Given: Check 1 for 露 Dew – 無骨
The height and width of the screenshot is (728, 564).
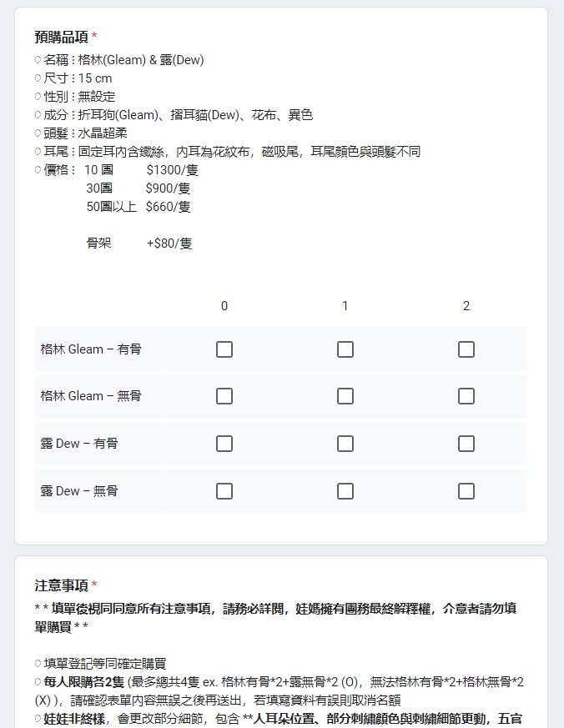Looking at the screenshot, I should [345, 490].
